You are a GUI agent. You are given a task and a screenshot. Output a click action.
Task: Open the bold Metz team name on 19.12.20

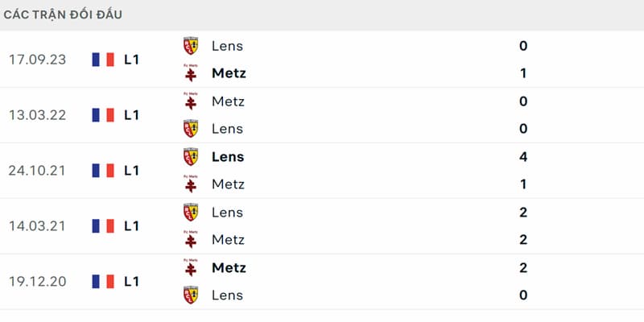pos(229,267)
